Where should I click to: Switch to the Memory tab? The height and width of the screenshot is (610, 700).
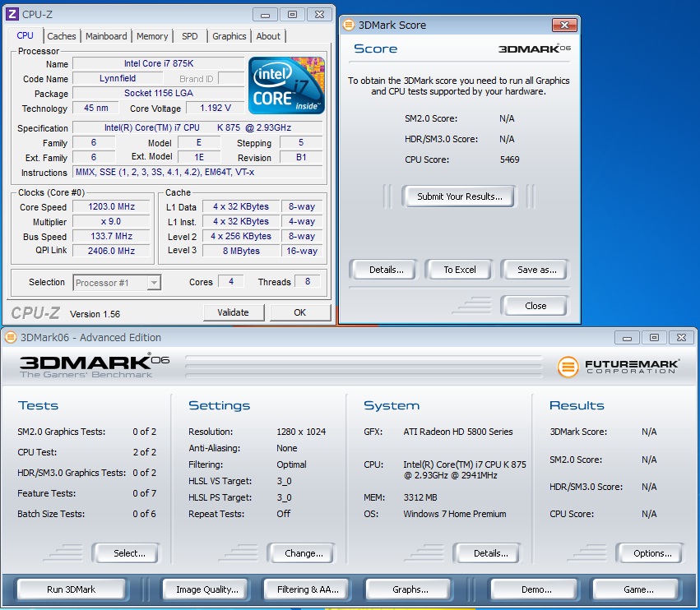[152, 36]
